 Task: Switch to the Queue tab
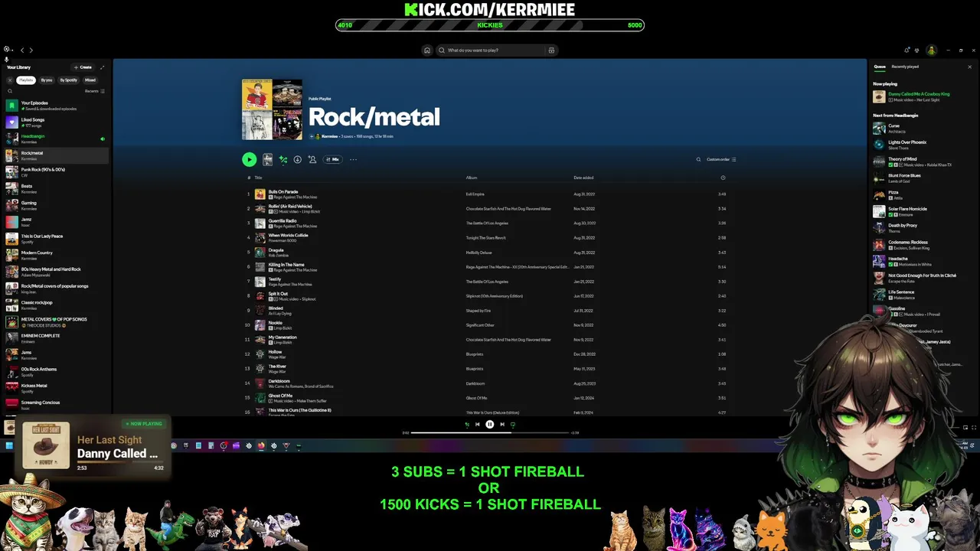pos(880,67)
